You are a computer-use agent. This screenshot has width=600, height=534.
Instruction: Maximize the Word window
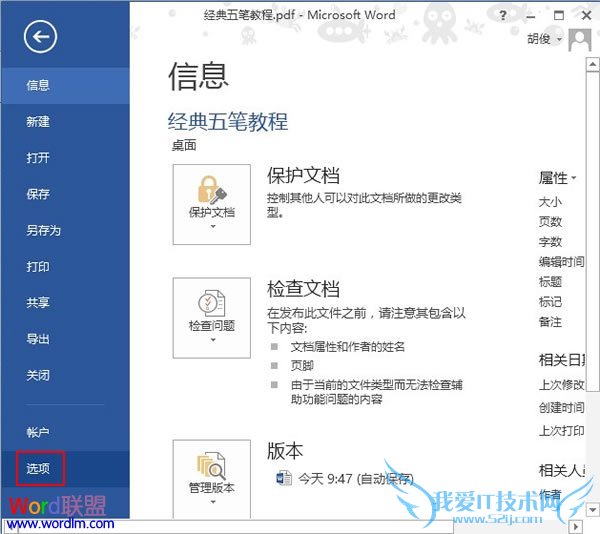[x=559, y=16]
